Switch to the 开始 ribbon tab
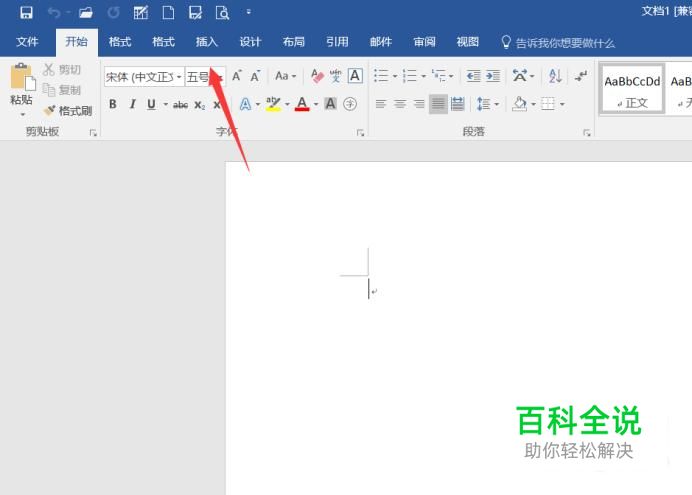Image resolution: width=692 pixels, height=495 pixels. (x=77, y=42)
